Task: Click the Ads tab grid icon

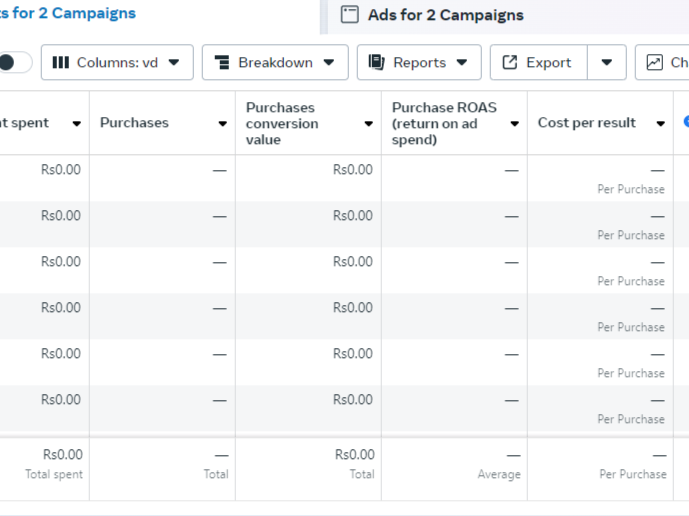Action: pyautogui.click(x=349, y=15)
